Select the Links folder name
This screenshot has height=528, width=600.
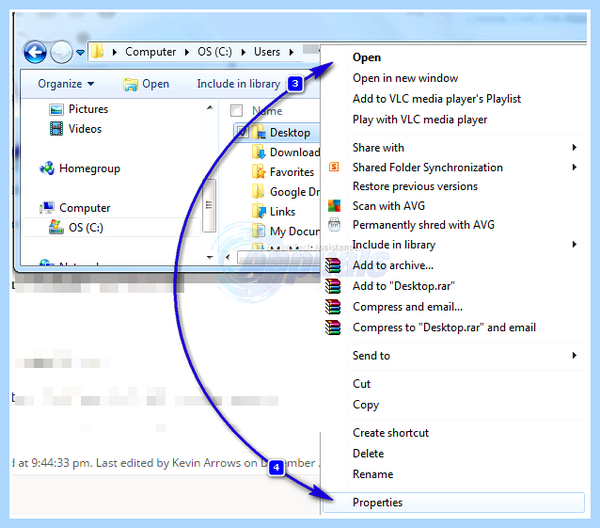282,212
